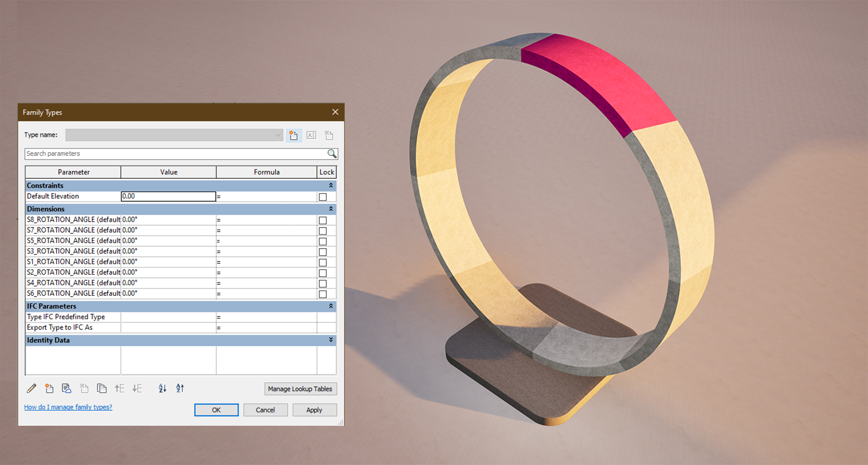Click the Move Parameter Up icon

tap(120, 389)
